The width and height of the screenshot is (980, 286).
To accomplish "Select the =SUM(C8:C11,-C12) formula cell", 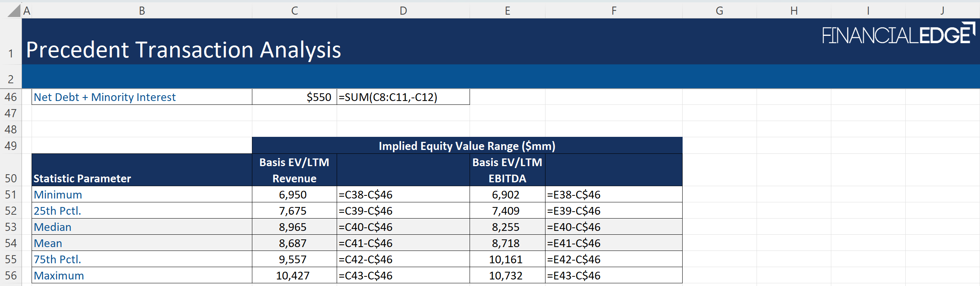I will [403, 97].
